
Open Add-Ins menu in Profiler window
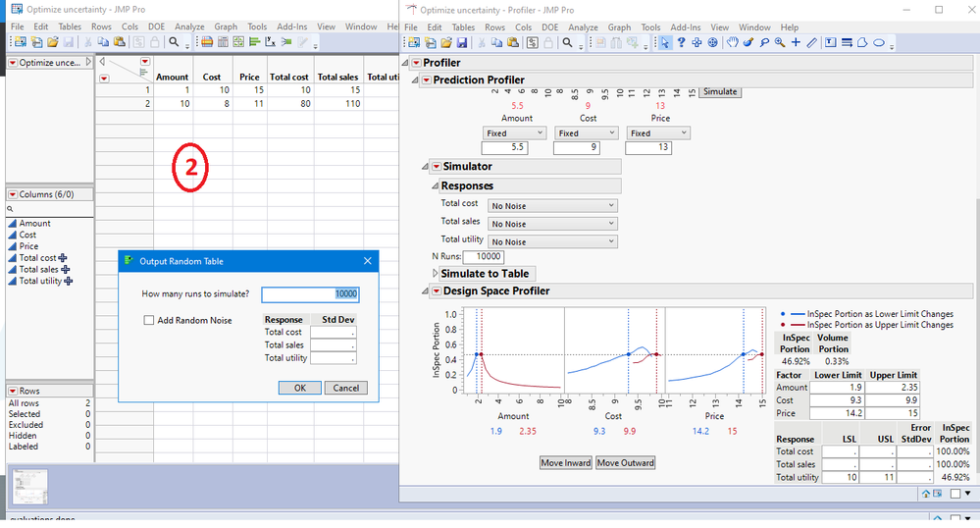pyautogui.click(x=685, y=27)
